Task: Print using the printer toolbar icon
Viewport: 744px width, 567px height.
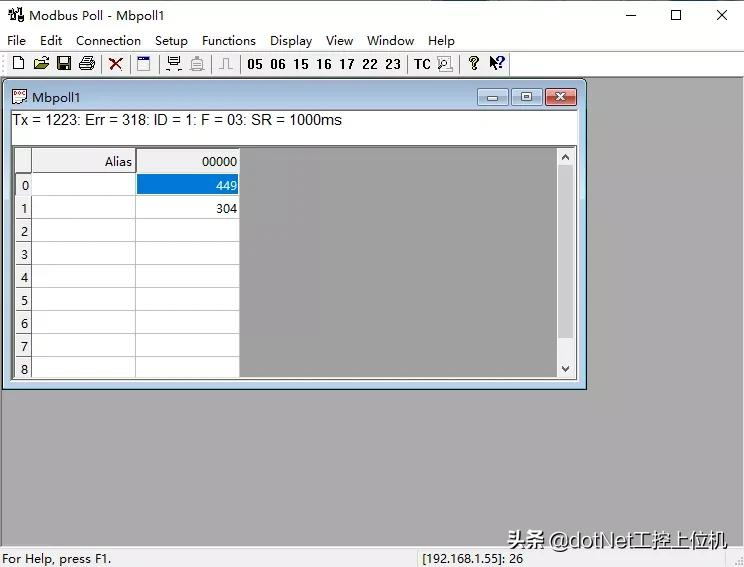Action: point(87,64)
